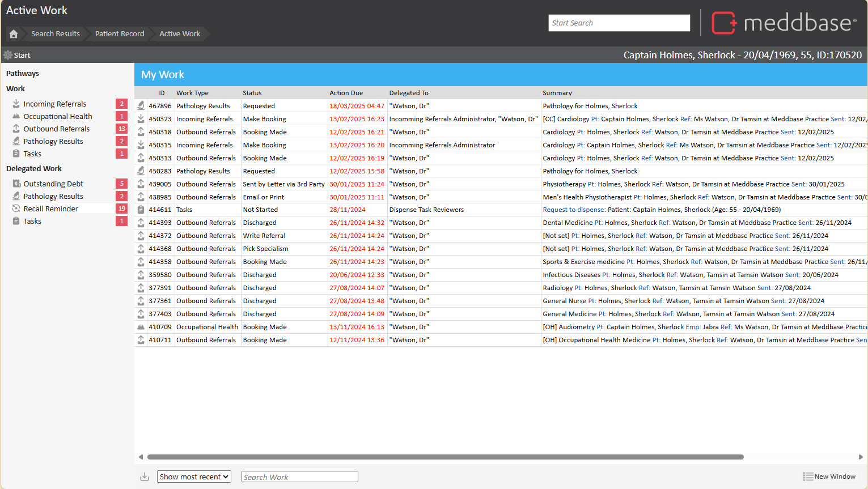
Task: Click the scroll right arrow under the table
Action: coord(861,457)
